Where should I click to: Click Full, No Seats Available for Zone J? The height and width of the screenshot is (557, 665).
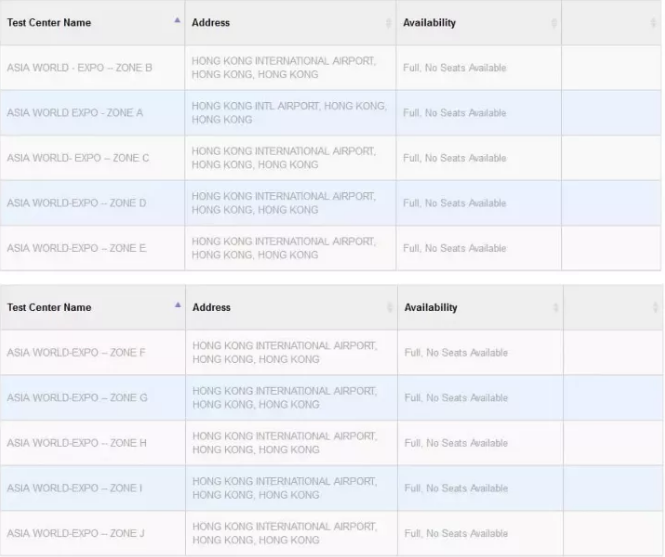[456, 533]
